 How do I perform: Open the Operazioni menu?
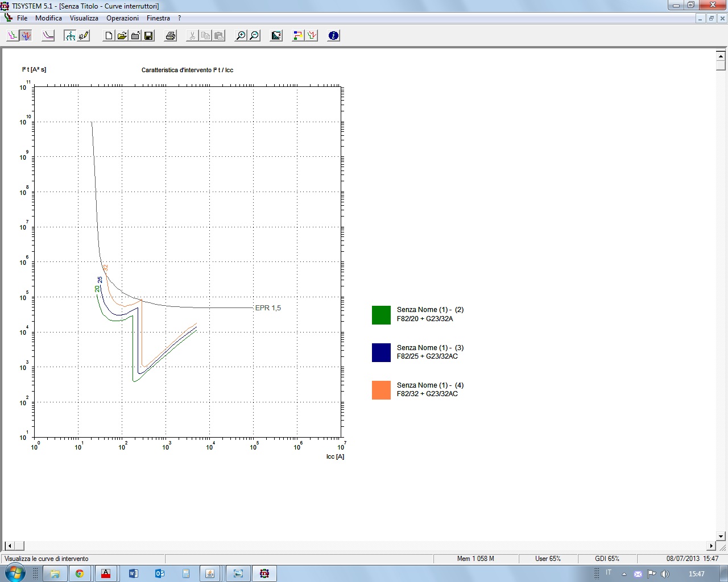click(122, 18)
